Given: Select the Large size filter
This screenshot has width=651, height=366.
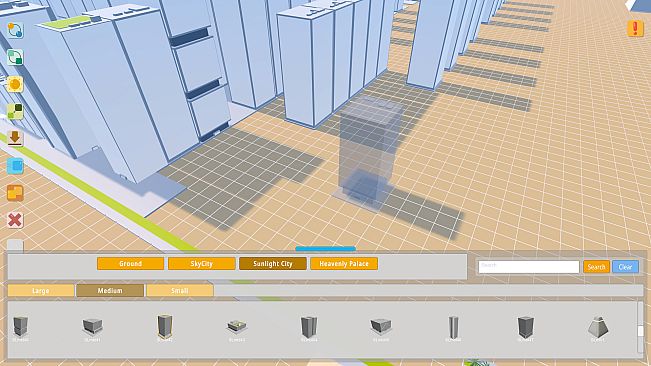Looking at the screenshot, I should coord(41,290).
